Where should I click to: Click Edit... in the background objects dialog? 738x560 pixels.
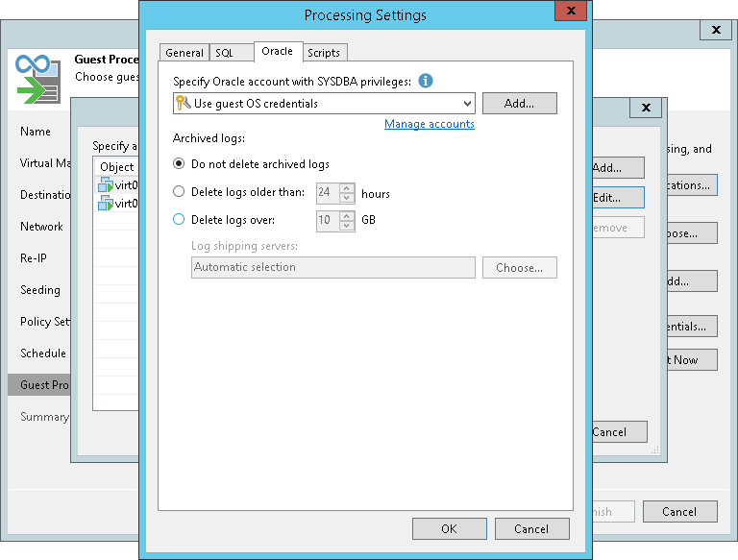coord(618,198)
